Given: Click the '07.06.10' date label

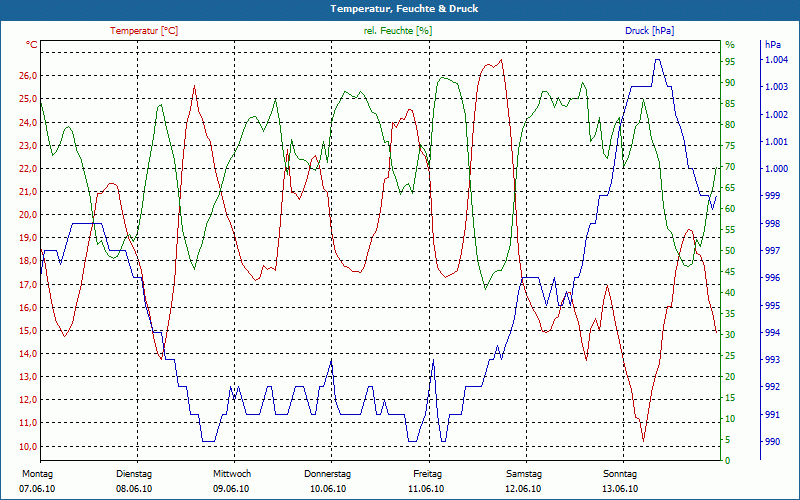Looking at the screenshot, I should [37, 489].
